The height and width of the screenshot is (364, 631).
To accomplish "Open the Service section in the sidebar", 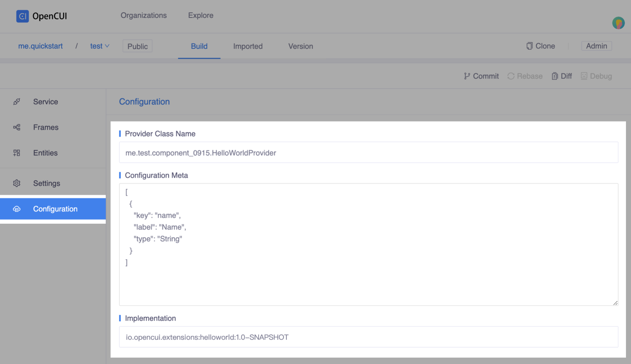I will pos(45,101).
